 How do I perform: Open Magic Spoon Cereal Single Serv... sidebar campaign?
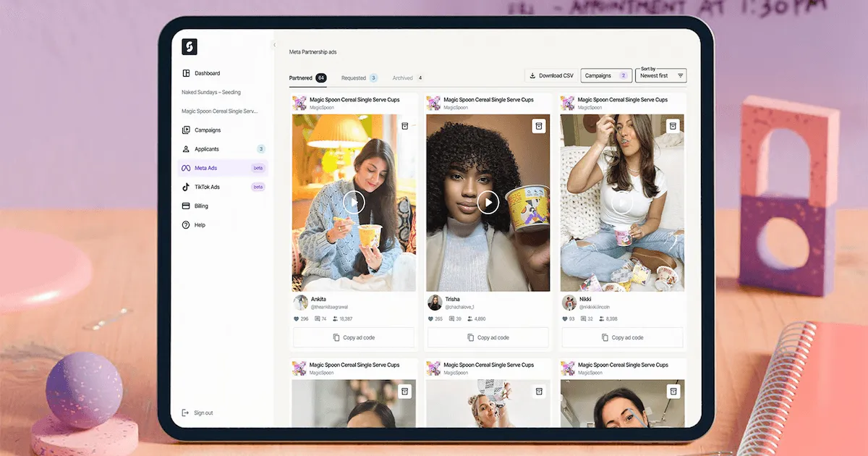[219, 111]
